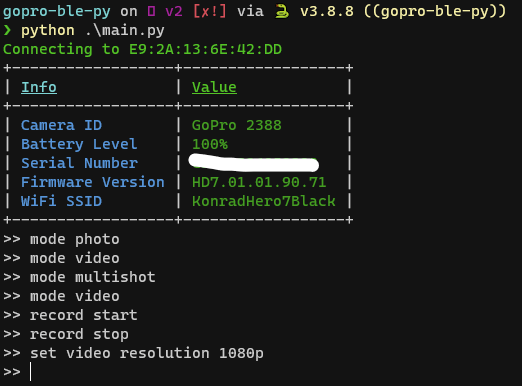Click the green prompt arrow symbol
The height and width of the screenshot is (386, 522).
(x=7, y=30)
